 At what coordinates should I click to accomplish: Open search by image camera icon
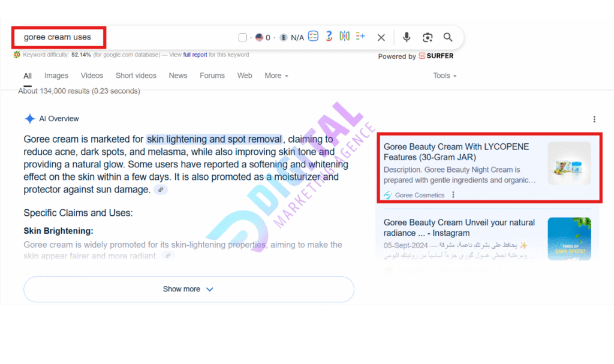tap(428, 37)
